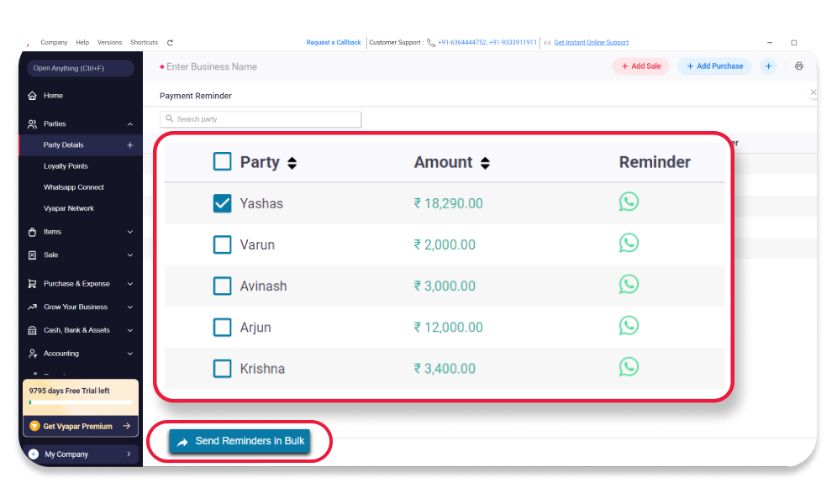Click the blue plus icon near Add Purchase

(x=768, y=66)
